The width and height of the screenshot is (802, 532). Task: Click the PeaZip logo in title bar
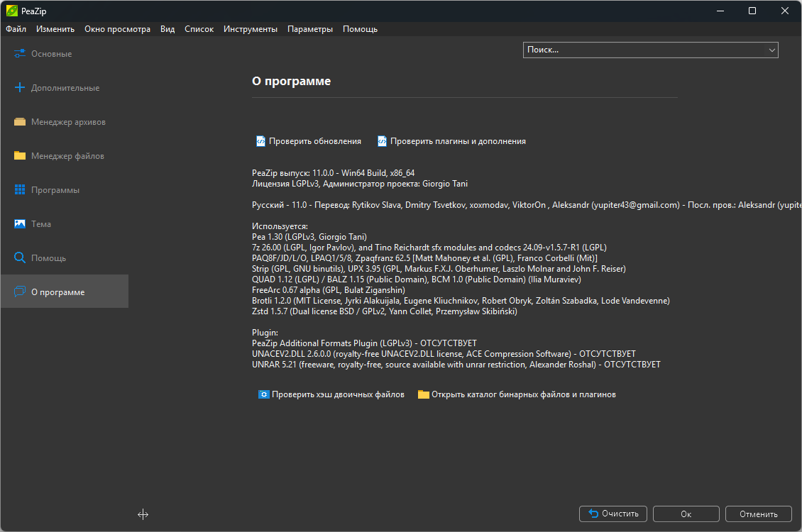12,11
